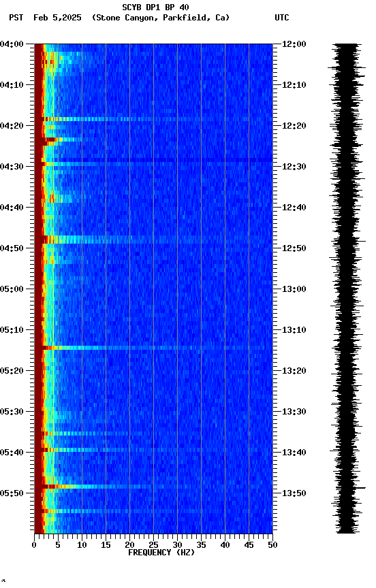Click the UTC time label 12:10
The height and width of the screenshot is (588, 376).
pyautogui.click(x=294, y=85)
